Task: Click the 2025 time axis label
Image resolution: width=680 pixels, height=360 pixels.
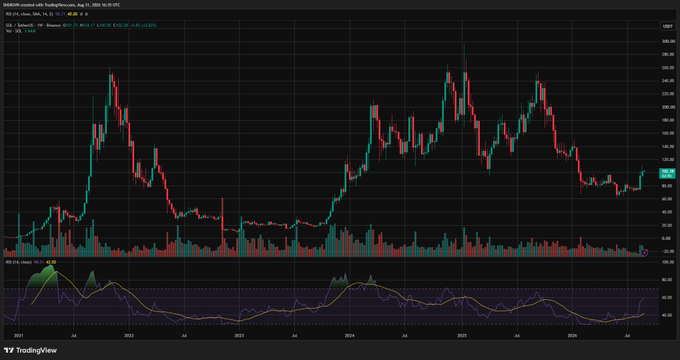Action: click(462, 336)
